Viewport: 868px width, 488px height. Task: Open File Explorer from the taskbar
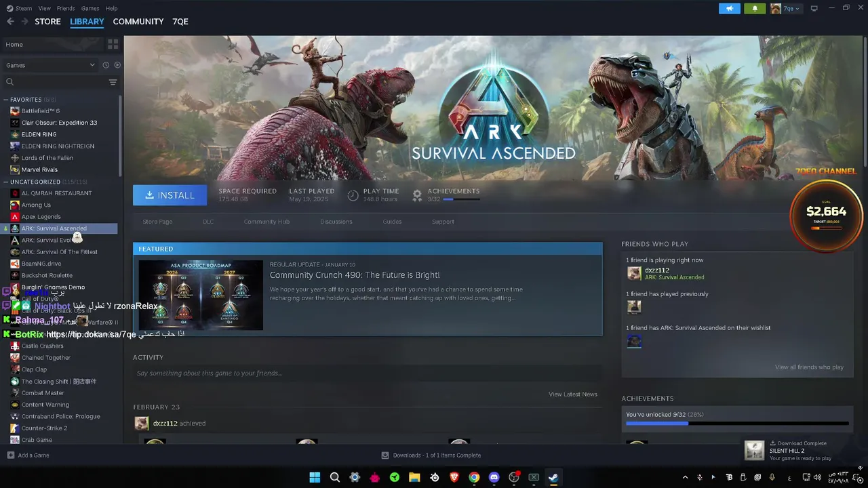pyautogui.click(x=414, y=477)
